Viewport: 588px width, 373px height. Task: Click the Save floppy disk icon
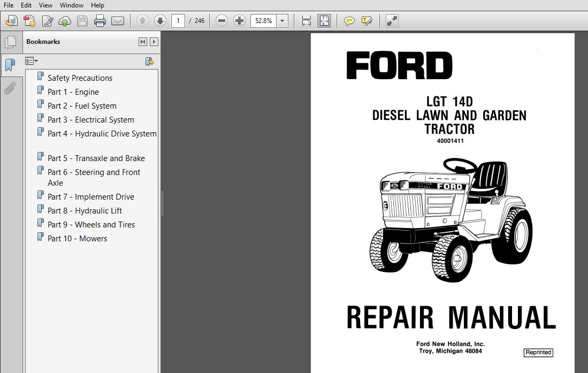coord(82,21)
